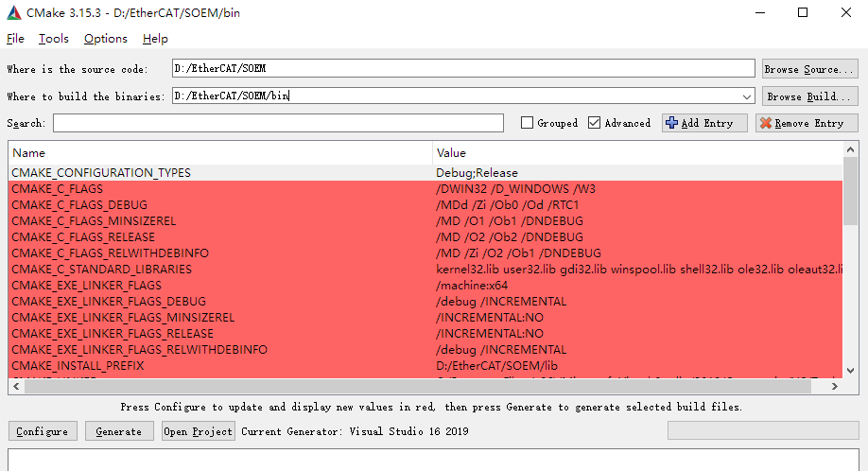Click the horizontal scrollbar right arrow

pyautogui.click(x=835, y=386)
